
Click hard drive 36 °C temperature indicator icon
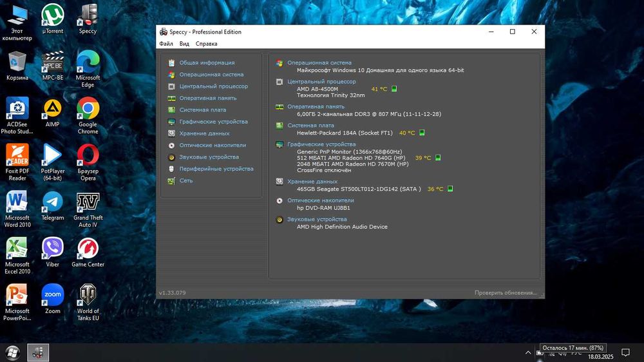(x=450, y=189)
